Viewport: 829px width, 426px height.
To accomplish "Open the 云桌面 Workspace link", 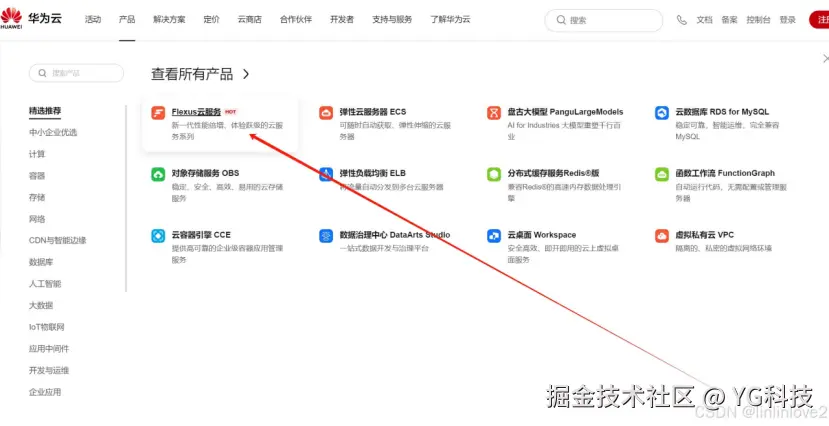I will 542,235.
